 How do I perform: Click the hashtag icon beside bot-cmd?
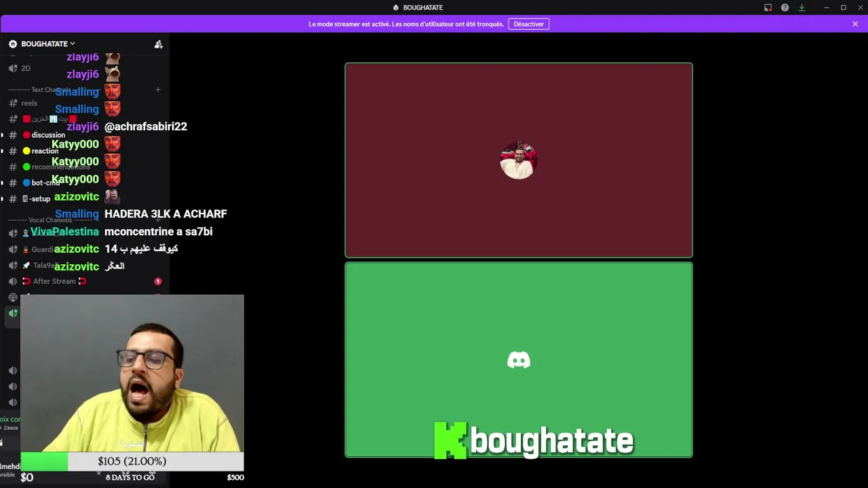13,182
